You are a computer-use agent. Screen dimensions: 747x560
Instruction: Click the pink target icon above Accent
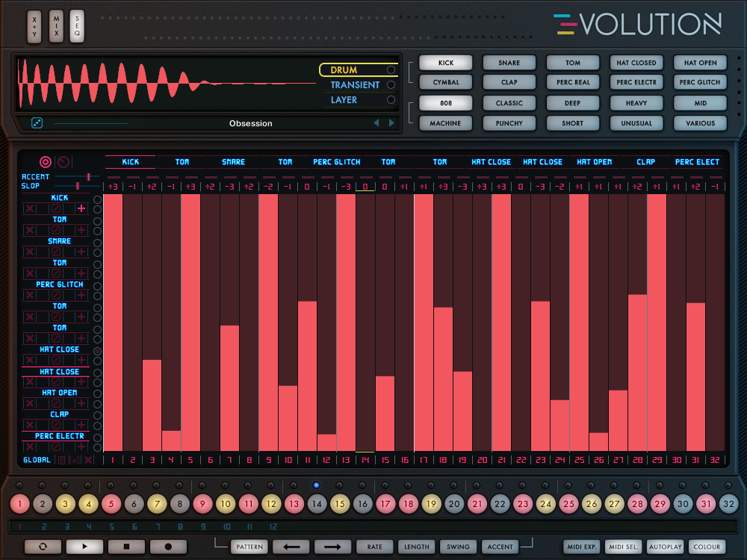point(46,162)
